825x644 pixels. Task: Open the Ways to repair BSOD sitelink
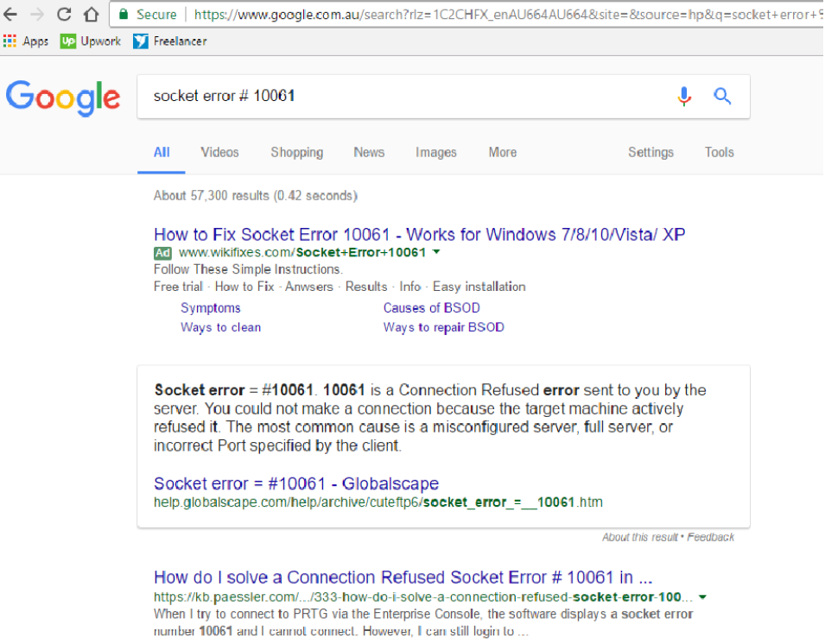tap(443, 327)
